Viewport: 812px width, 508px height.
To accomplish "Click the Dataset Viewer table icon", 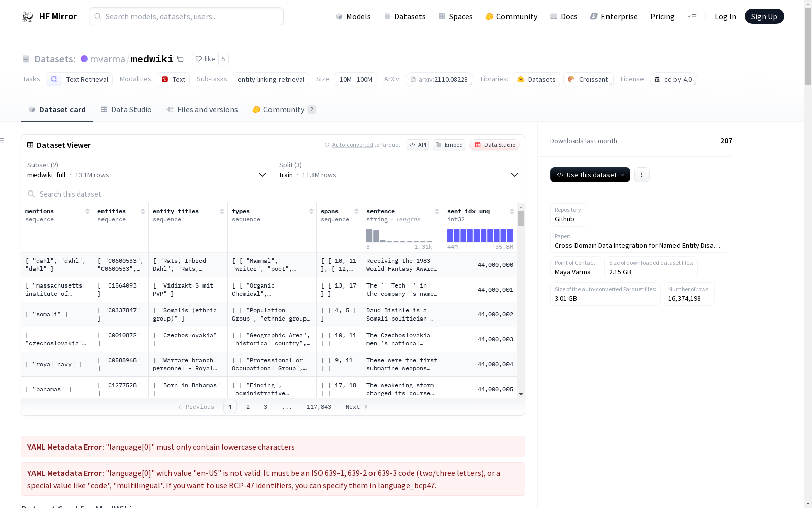I will 30,145.
